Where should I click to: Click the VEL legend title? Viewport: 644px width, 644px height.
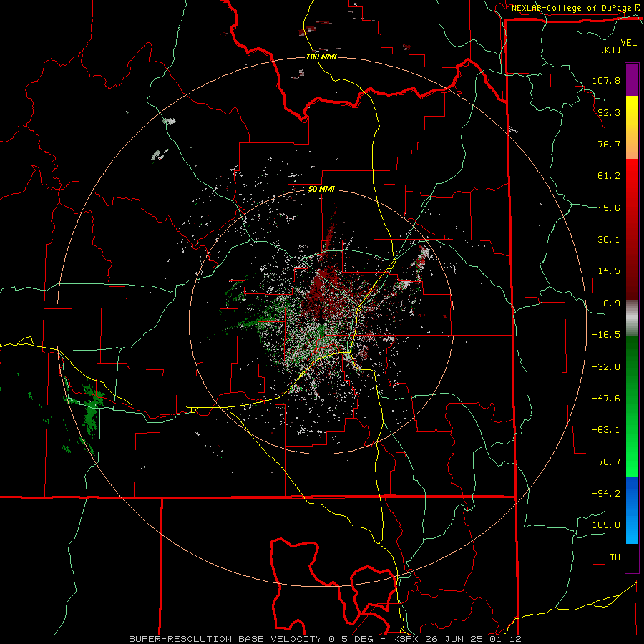tap(628, 43)
